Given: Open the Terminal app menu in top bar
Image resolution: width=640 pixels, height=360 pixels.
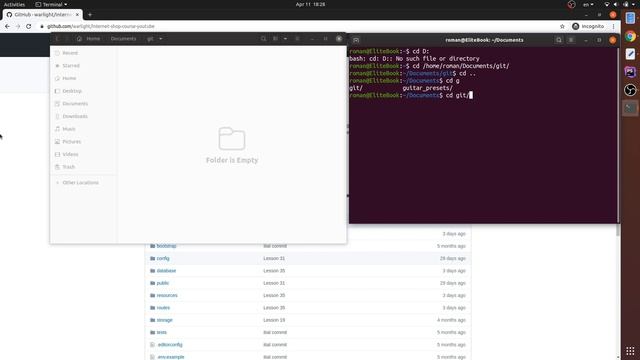Looking at the screenshot, I should click(51, 4).
